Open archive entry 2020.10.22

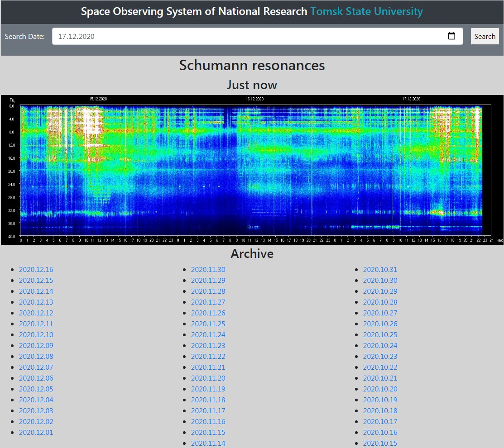click(x=380, y=367)
